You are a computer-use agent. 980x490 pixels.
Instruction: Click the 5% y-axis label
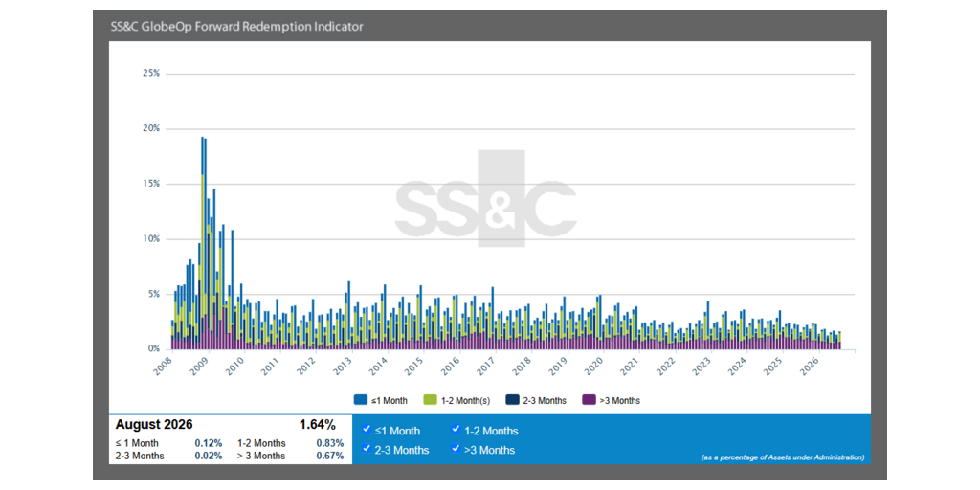pos(154,294)
